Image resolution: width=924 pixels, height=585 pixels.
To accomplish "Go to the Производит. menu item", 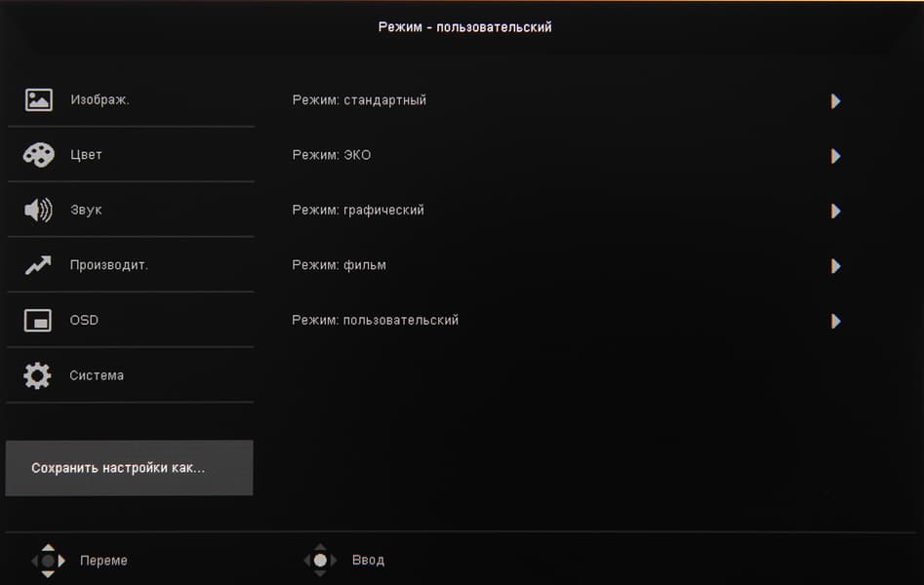I will (x=108, y=265).
